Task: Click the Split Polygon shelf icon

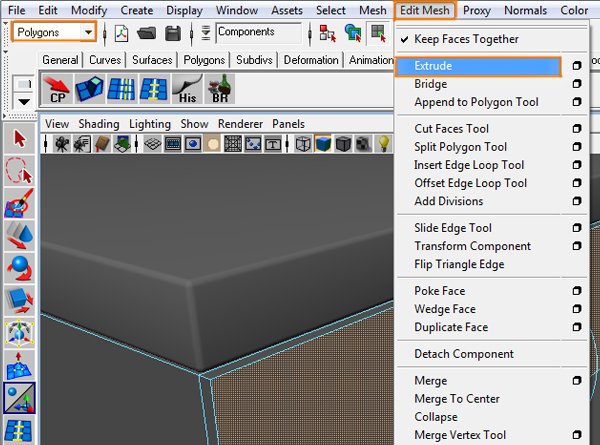Action: click(154, 89)
